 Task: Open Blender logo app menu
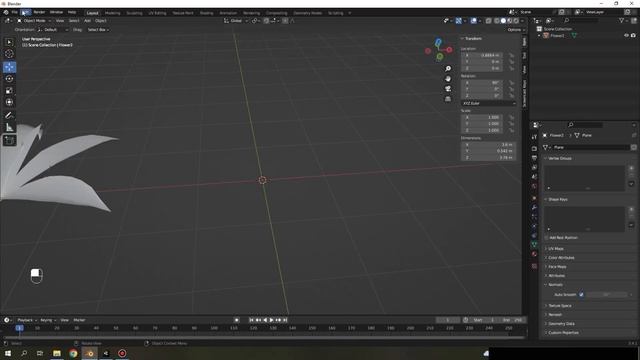pyautogui.click(x=6, y=12)
